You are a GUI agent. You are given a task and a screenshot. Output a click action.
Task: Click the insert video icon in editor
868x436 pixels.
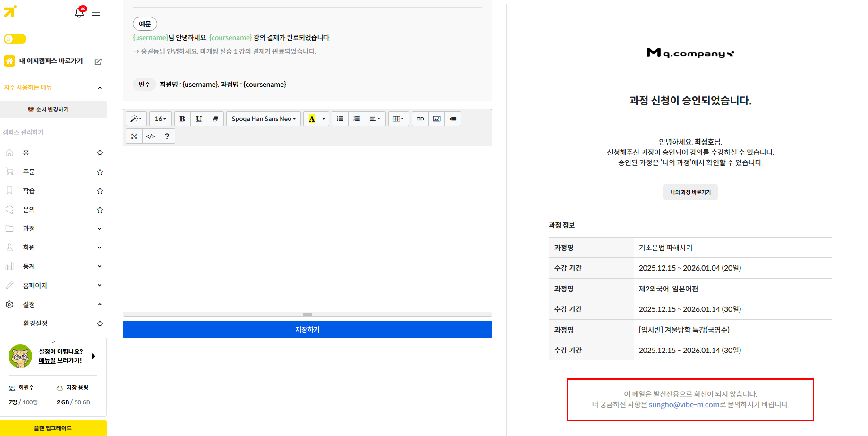click(x=453, y=119)
